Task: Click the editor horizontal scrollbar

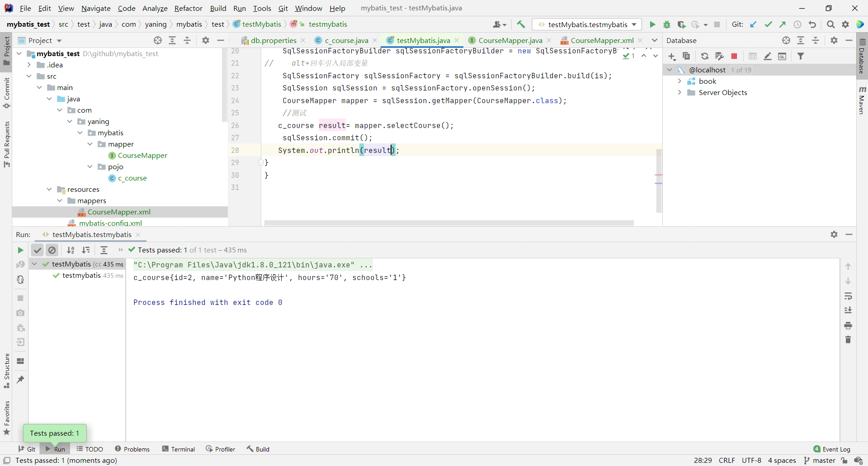Action: click(449, 223)
